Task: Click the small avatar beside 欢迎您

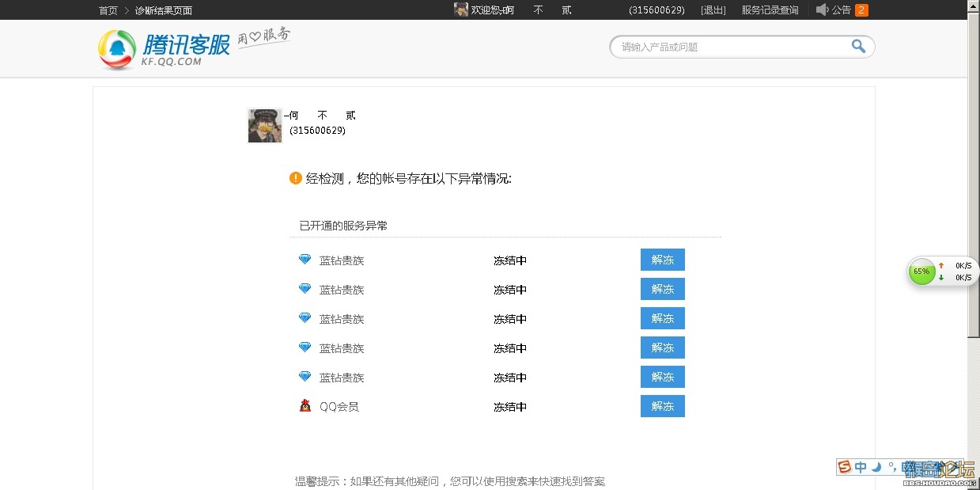Action: tap(461, 9)
